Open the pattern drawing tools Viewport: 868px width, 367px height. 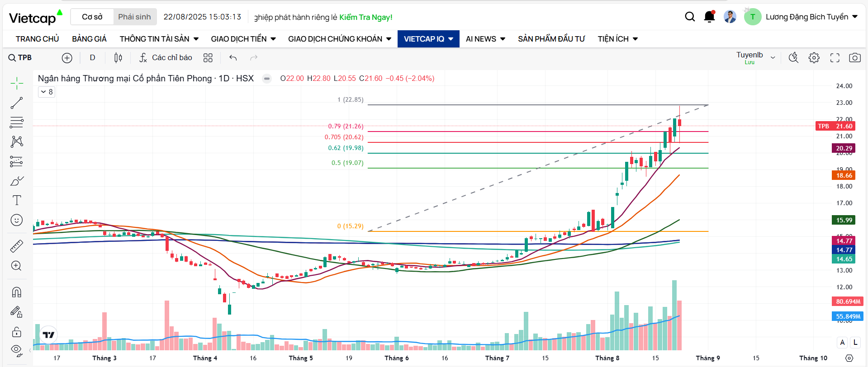[17, 141]
